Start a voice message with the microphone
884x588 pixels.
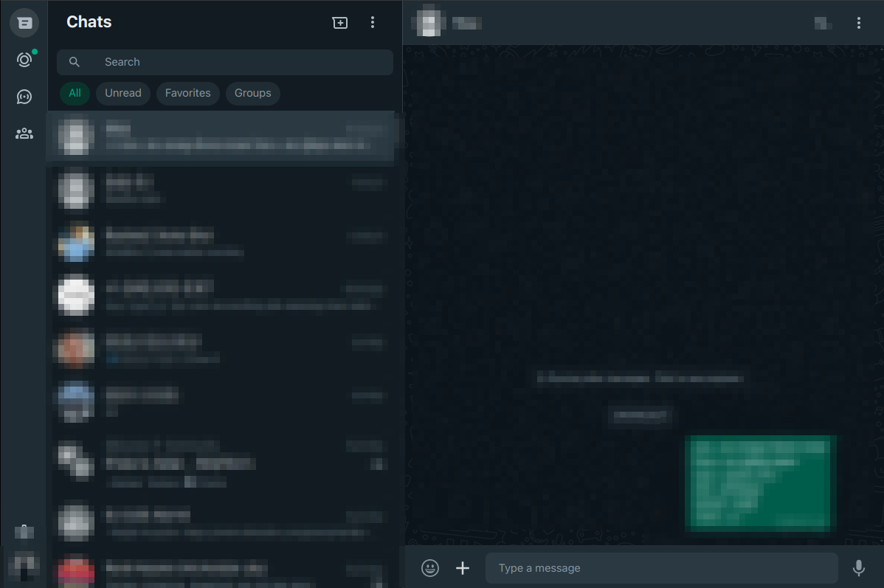[858, 568]
